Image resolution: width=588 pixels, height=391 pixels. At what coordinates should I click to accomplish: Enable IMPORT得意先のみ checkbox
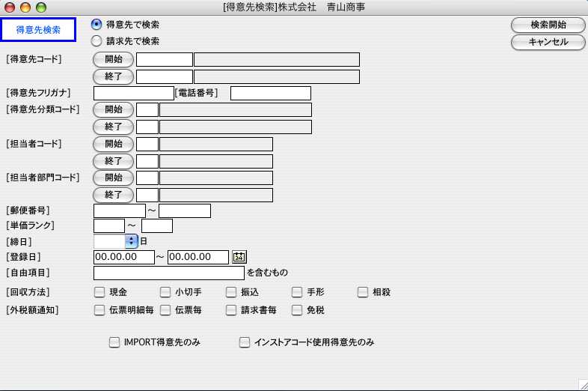(114, 342)
